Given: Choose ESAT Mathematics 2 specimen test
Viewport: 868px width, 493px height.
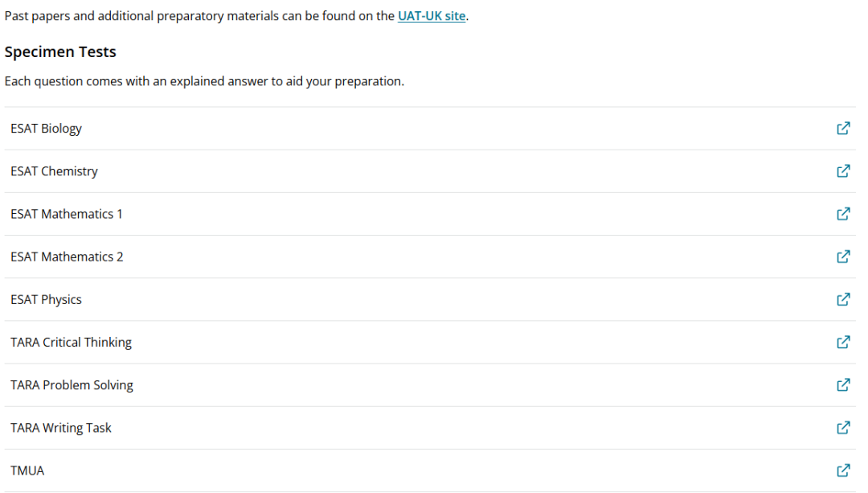Looking at the screenshot, I should tap(67, 257).
